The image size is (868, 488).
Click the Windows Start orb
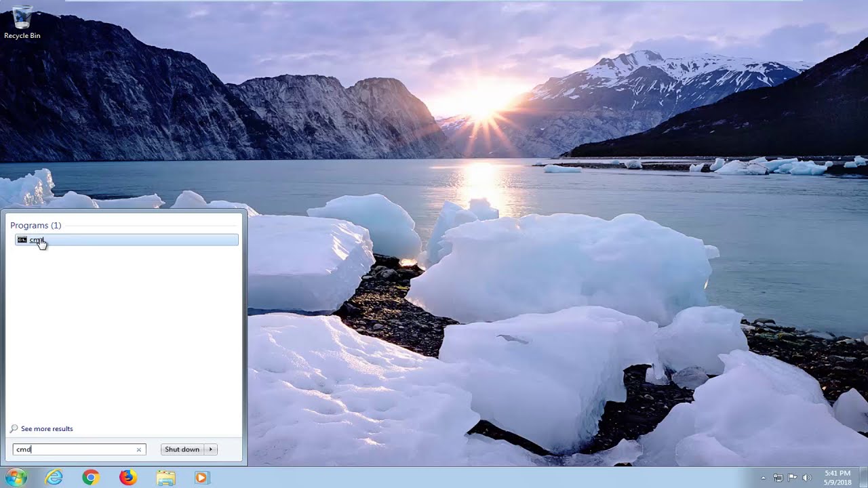[15, 477]
